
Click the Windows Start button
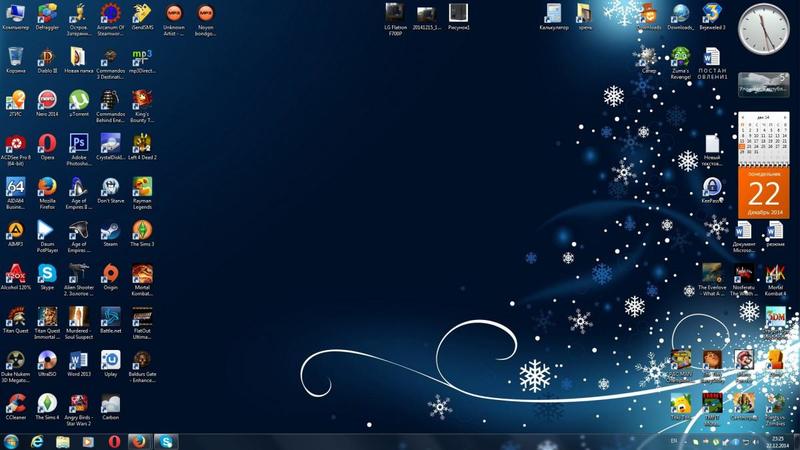[12, 440]
